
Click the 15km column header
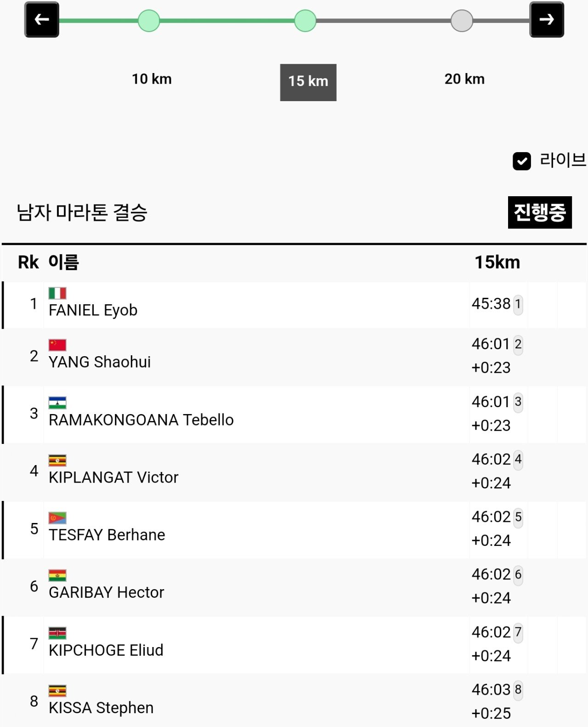click(497, 262)
